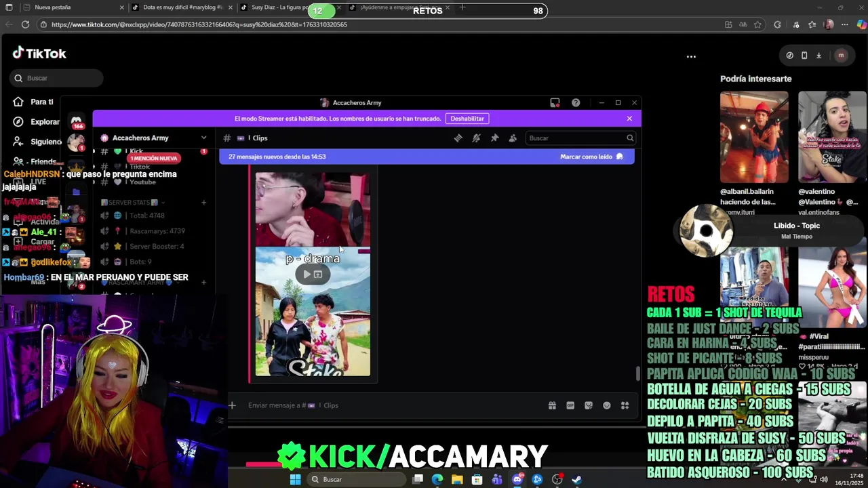868x488 pixels.
Task: Collapse SERVER STATS category
Action: [133, 202]
